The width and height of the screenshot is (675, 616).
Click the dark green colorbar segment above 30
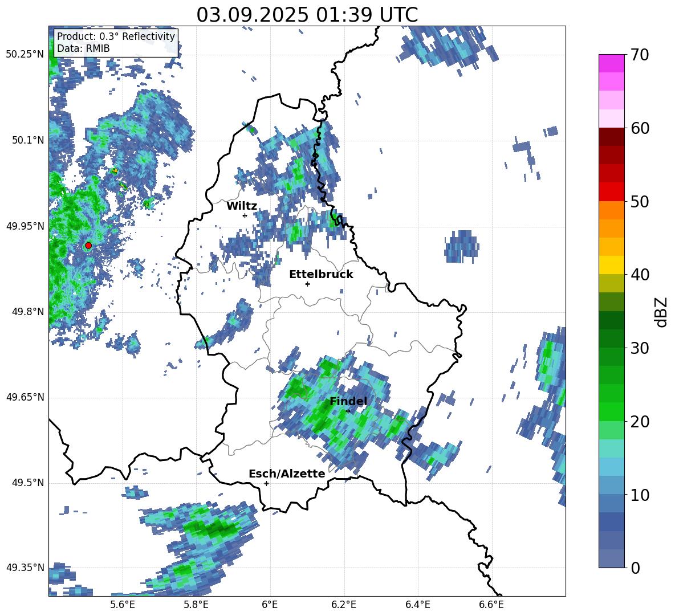611,320
